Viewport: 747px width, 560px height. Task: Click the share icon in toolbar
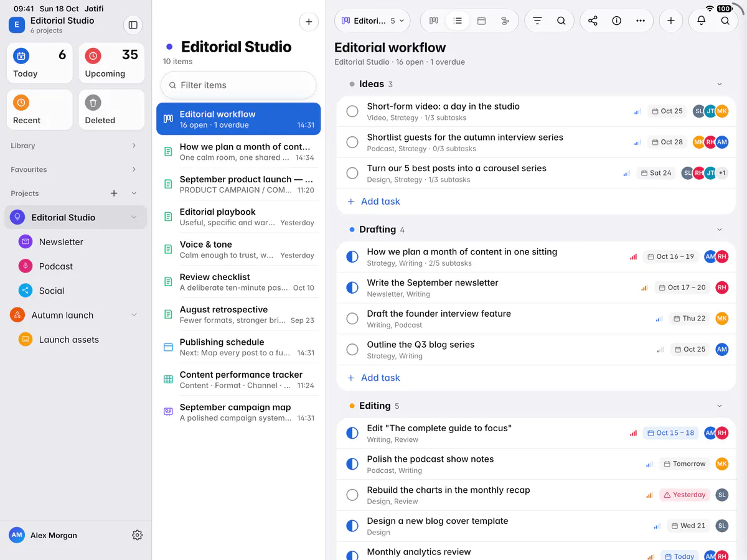coord(593,21)
